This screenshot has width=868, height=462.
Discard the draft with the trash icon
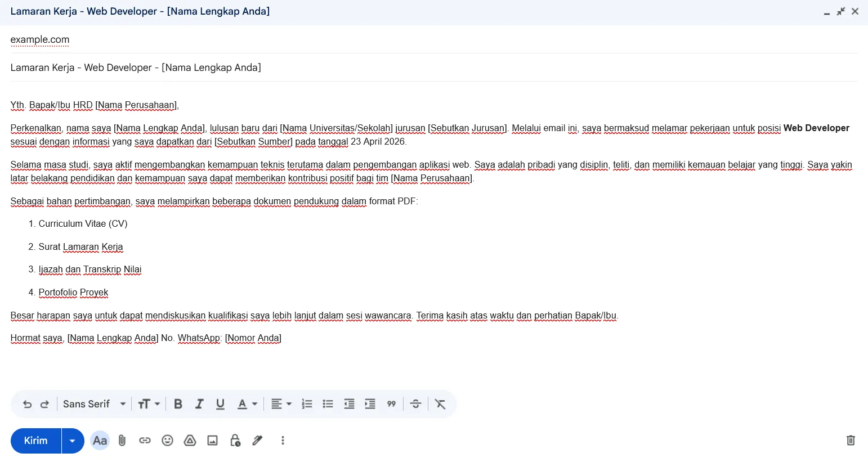(851, 441)
